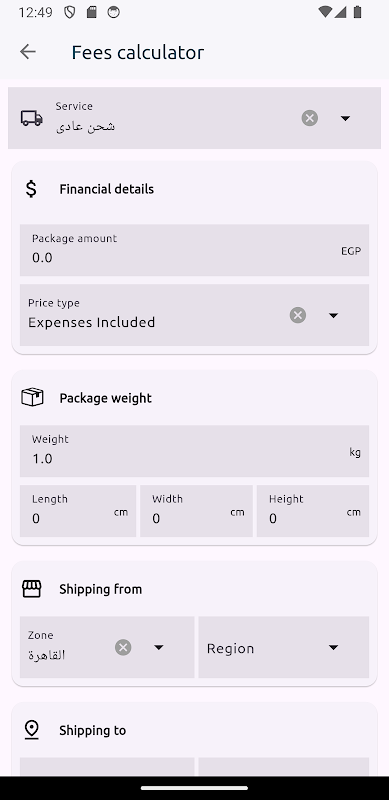Tap the Shipping from store icon
Viewport: 389px width, 800px height.
point(32,589)
